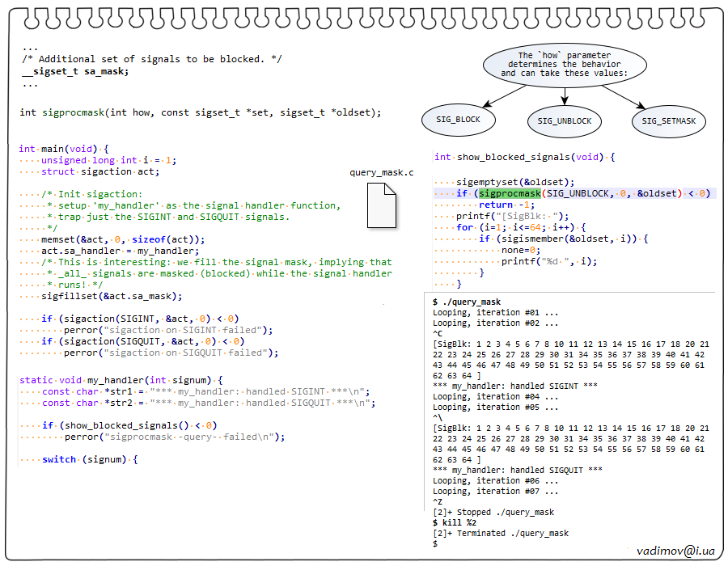Click the '[2]+ Stopped ./query_mask' output line
Viewport: 728px width, 566px height.
493,512
